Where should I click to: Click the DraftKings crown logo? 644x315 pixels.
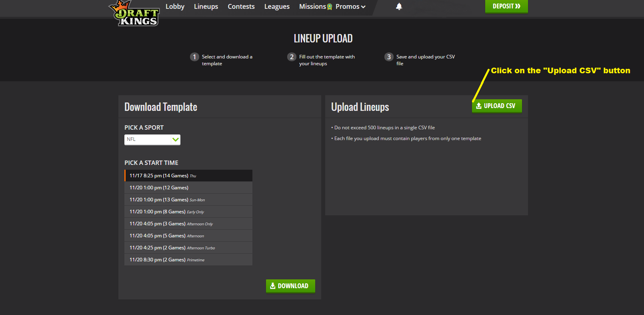(x=134, y=13)
